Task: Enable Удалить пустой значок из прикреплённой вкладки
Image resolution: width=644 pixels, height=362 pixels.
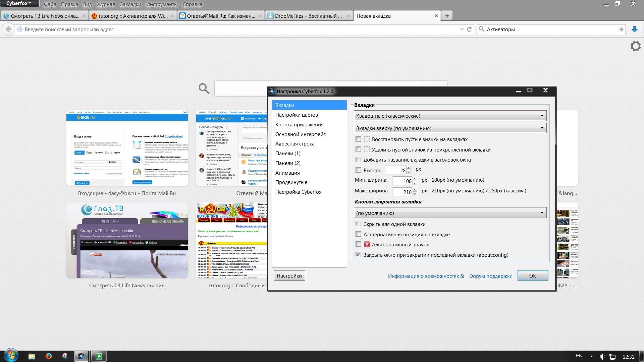Action: click(358, 149)
